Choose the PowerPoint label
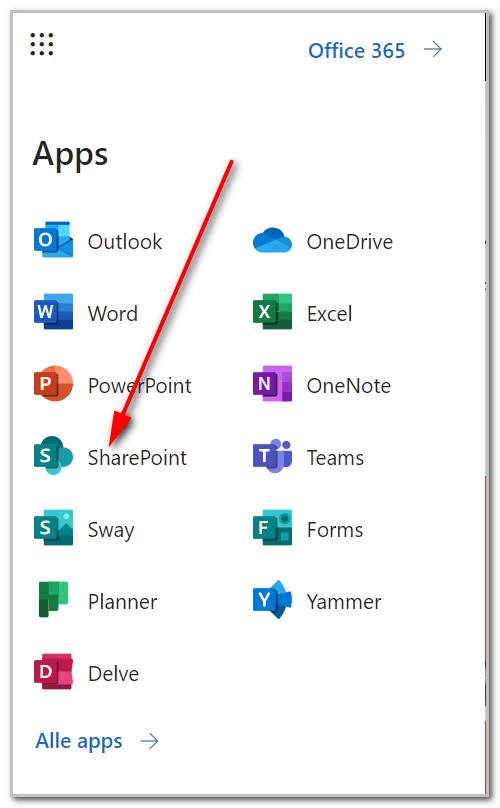Viewport: 500px width, 808px height. click(x=139, y=385)
